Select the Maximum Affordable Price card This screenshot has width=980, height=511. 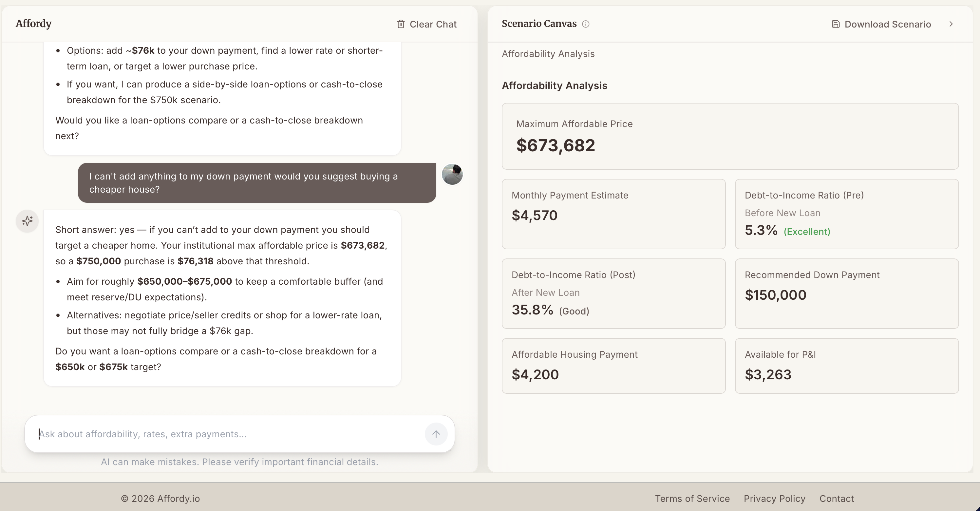point(729,136)
